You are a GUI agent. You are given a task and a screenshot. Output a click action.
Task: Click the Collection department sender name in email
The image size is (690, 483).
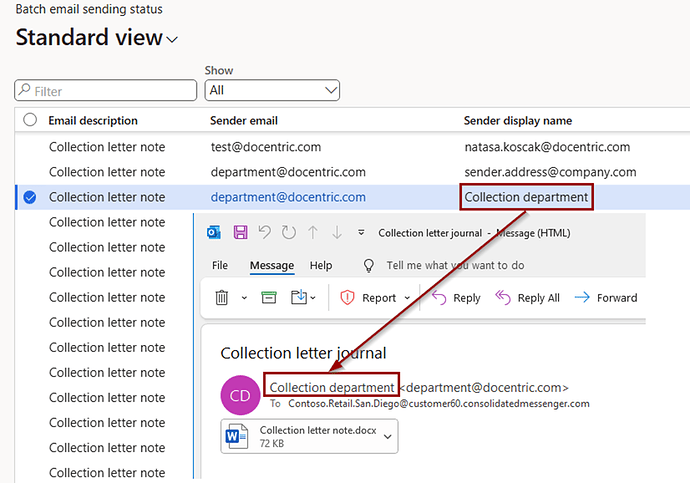point(332,387)
